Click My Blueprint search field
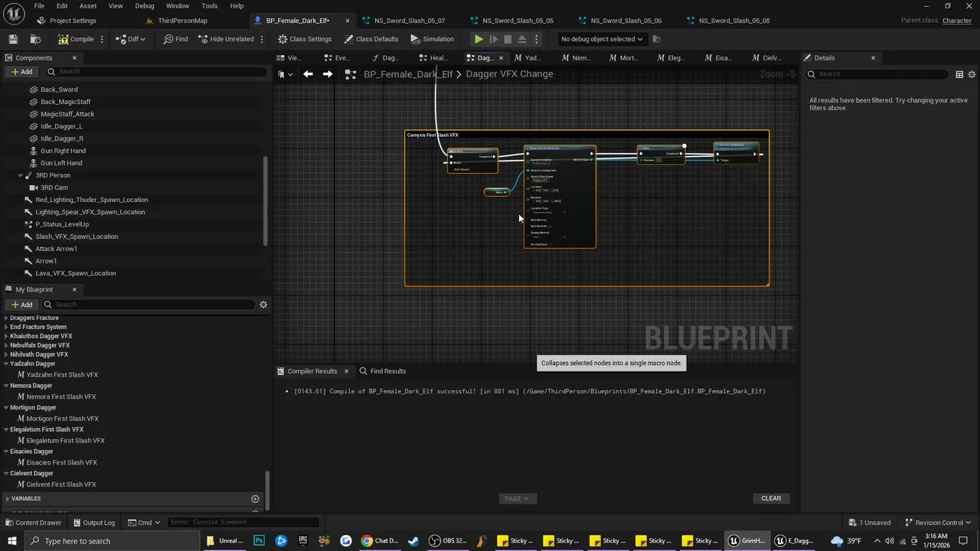The width and height of the screenshot is (980, 551). pyautogui.click(x=149, y=305)
